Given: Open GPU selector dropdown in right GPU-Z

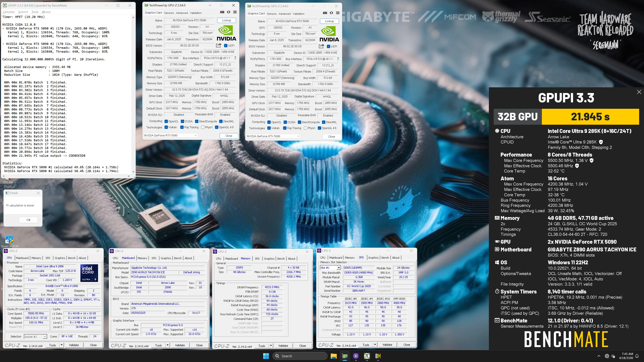Looking at the screenshot, I should pos(273,136).
